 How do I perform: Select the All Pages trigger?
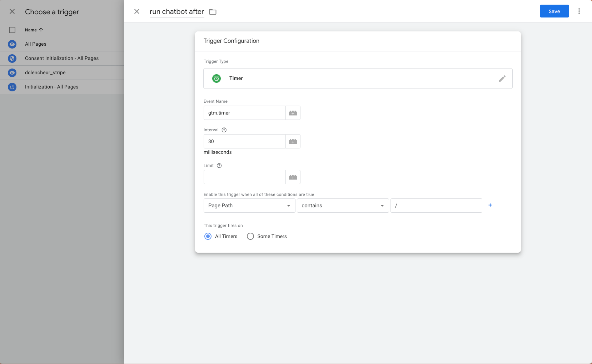click(36, 44)
